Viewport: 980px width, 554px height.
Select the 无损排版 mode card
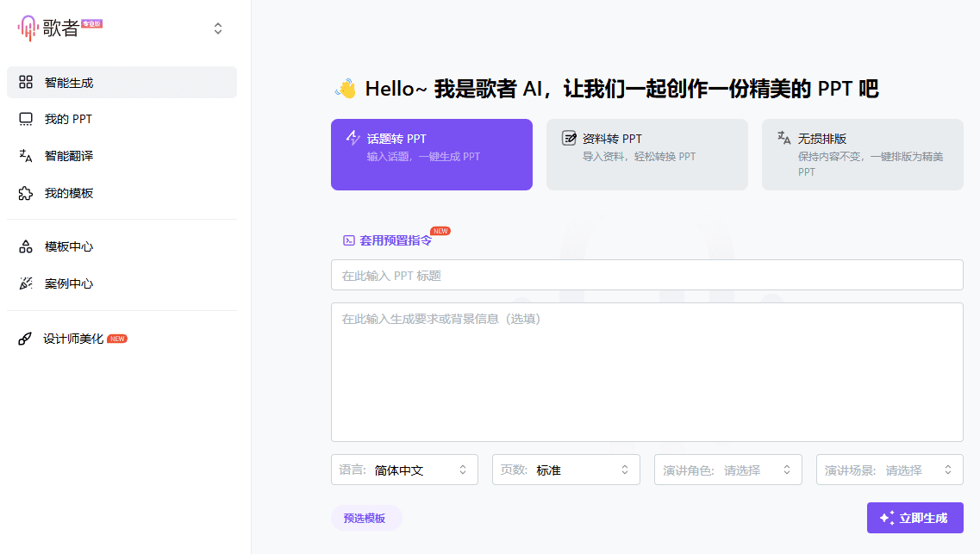pos(863,154)
